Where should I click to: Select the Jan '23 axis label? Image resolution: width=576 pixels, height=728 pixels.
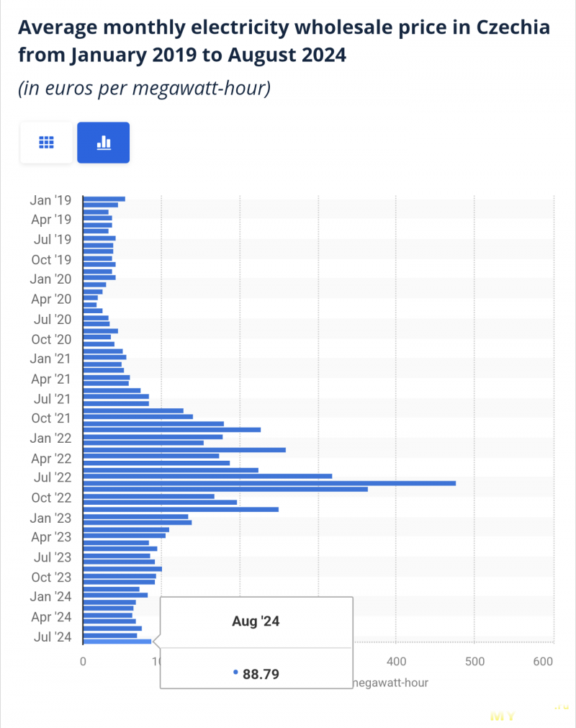pos(50,518)
